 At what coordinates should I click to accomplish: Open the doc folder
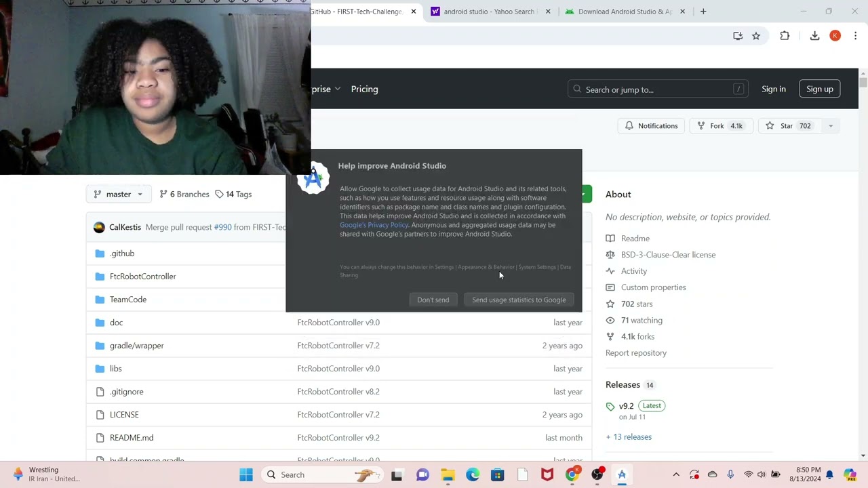pyautogui.click(x=116, y=323)
